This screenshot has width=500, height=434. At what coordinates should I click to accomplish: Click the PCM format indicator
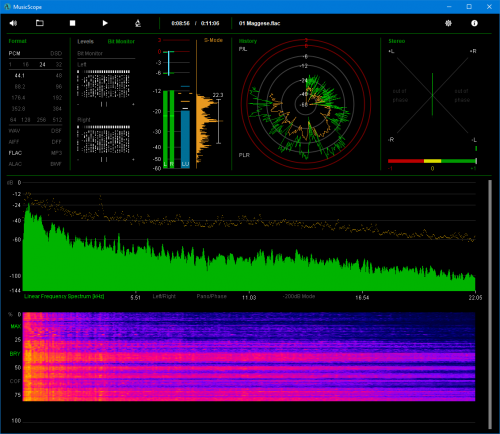[x=14, y=53]
